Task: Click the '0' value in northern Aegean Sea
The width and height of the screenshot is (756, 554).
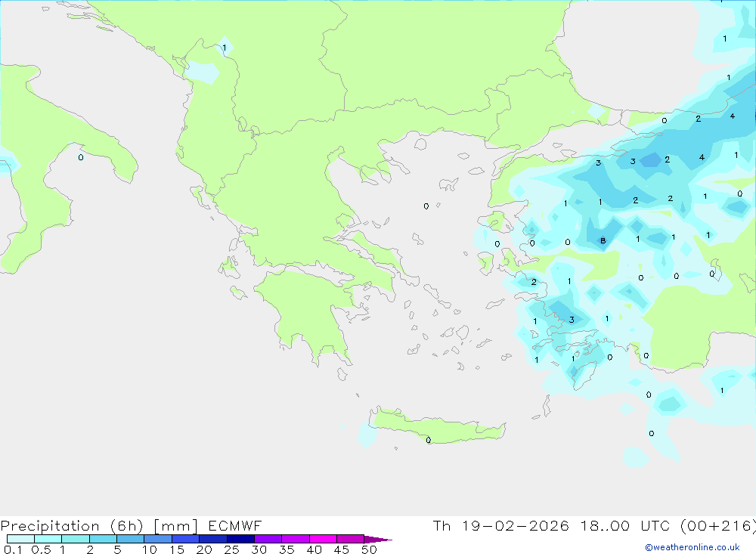Action: coord(426,206)
